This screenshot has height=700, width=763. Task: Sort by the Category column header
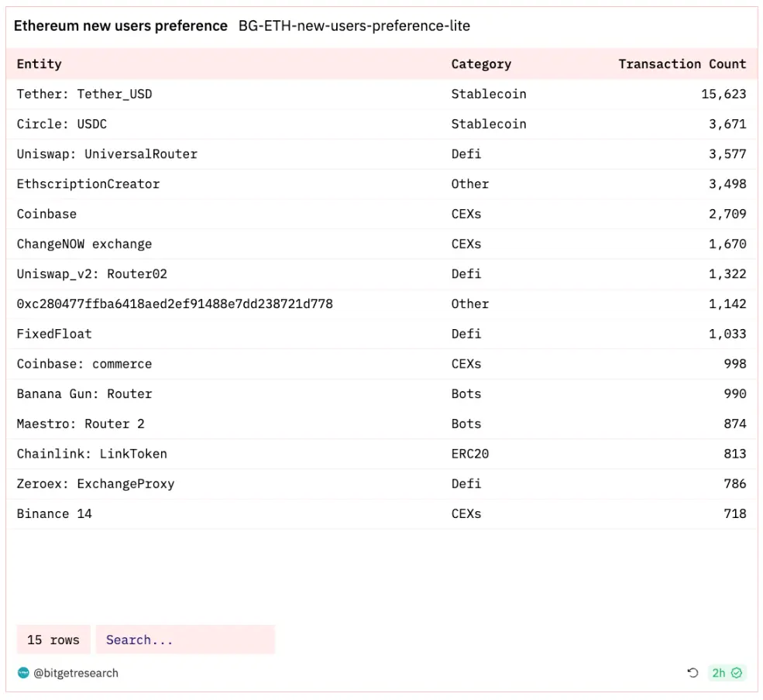(481, 64)
